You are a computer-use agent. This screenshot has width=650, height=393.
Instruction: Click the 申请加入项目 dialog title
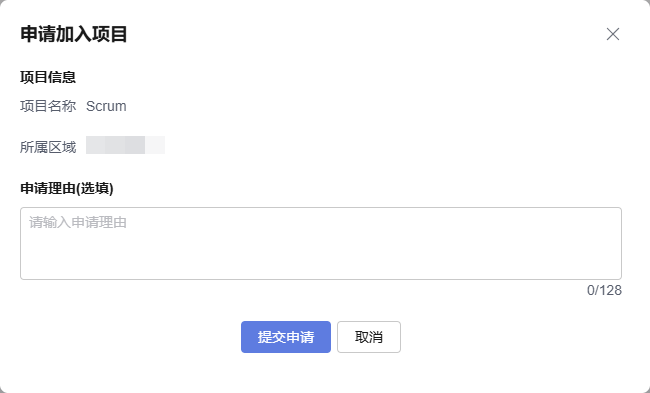tap(73, 34)
